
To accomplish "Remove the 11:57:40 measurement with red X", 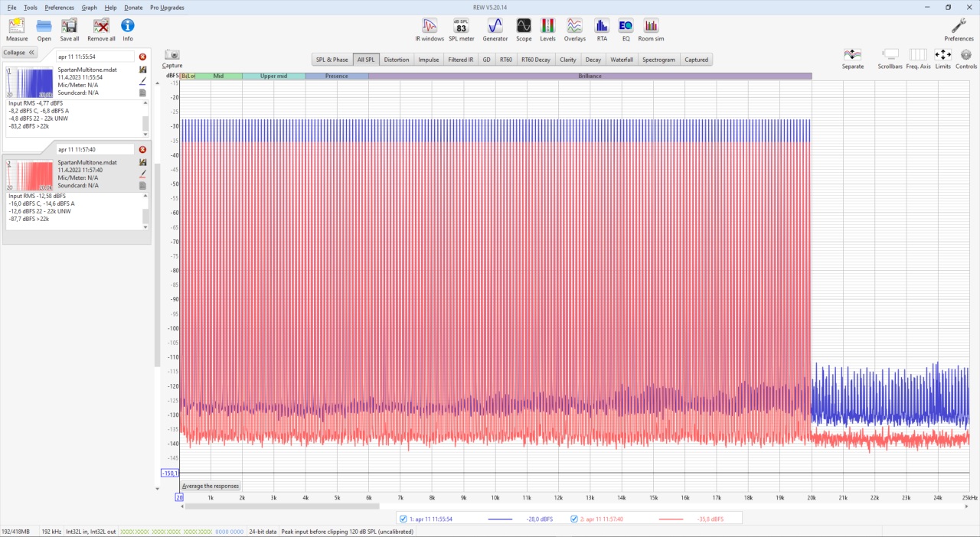I will coord(142,149).
